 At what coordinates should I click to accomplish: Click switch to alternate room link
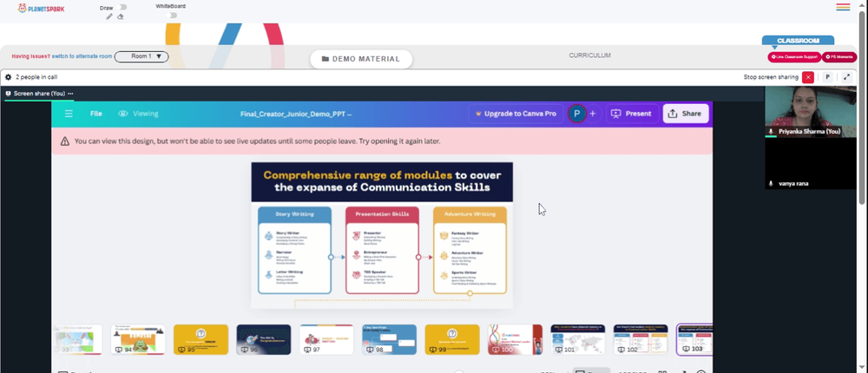point(82,56)
